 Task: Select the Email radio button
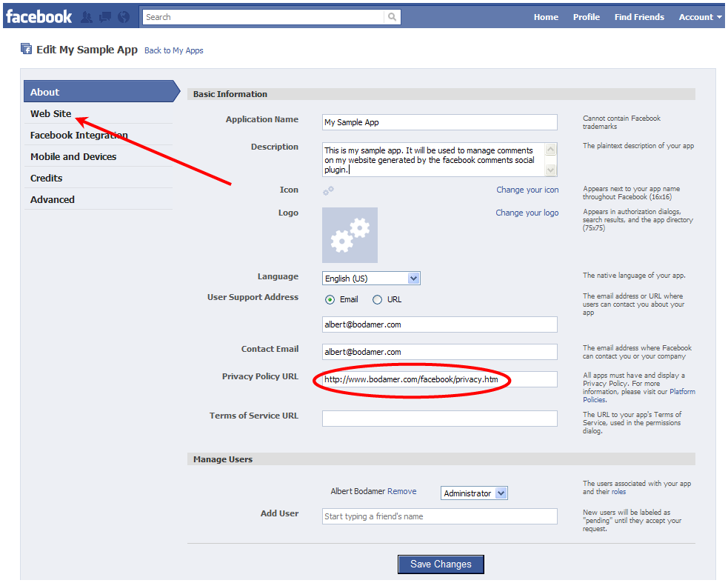coord(330,299)
